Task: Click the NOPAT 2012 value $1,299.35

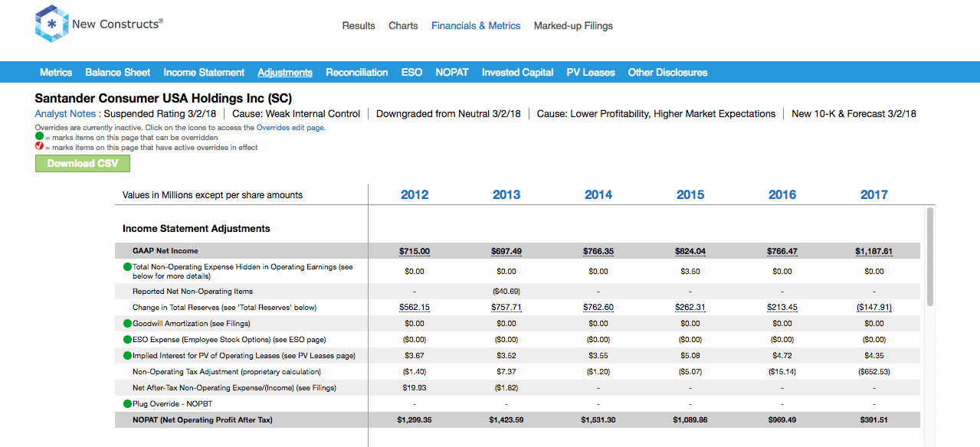Action: point(415,420)
